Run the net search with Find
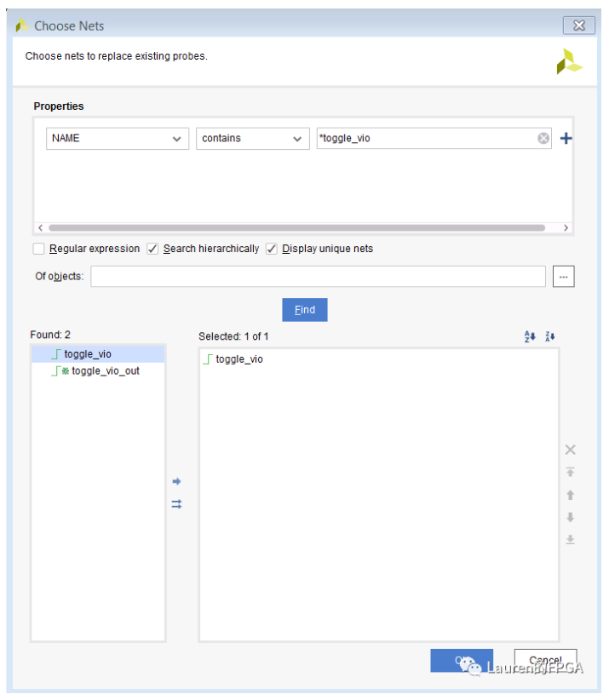 pos(304,309)
